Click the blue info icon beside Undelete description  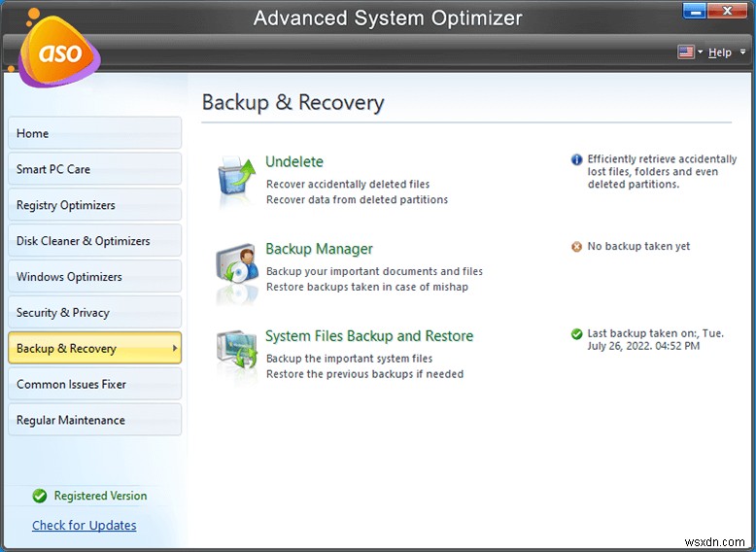coord(576,159)
